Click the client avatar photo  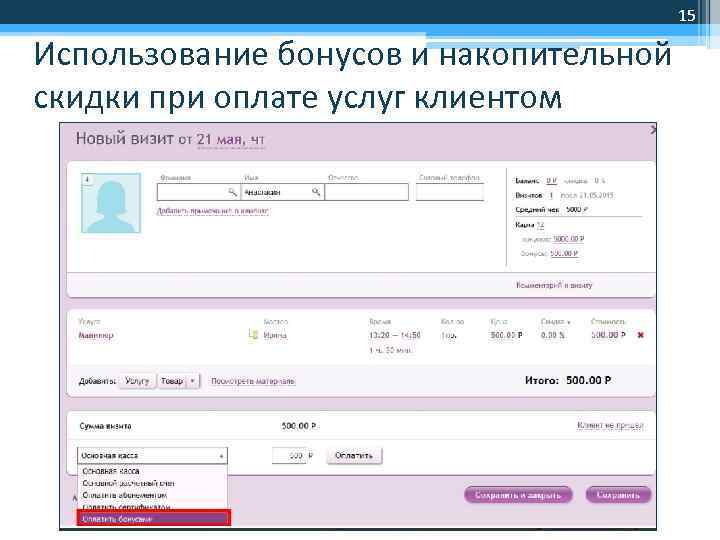[111, 203]
